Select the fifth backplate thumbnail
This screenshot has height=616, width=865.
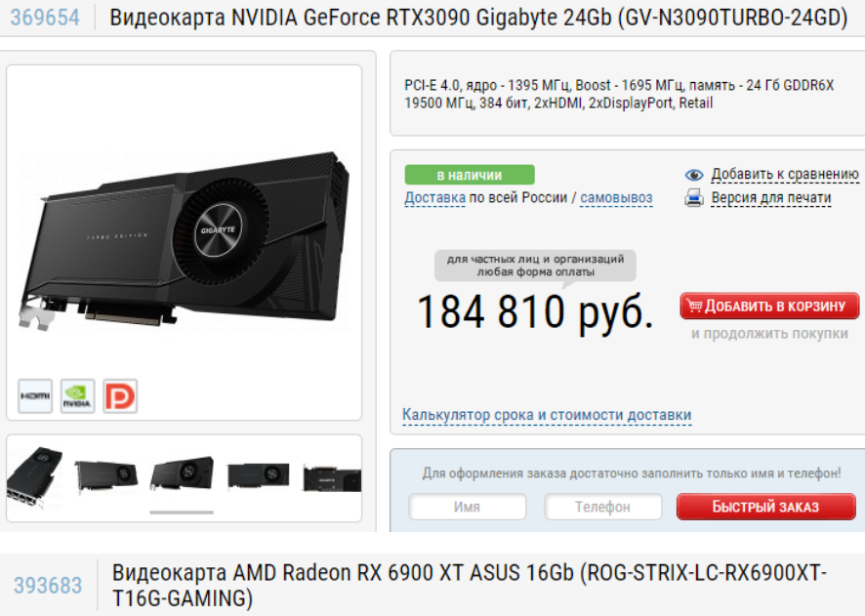[332, 478]
